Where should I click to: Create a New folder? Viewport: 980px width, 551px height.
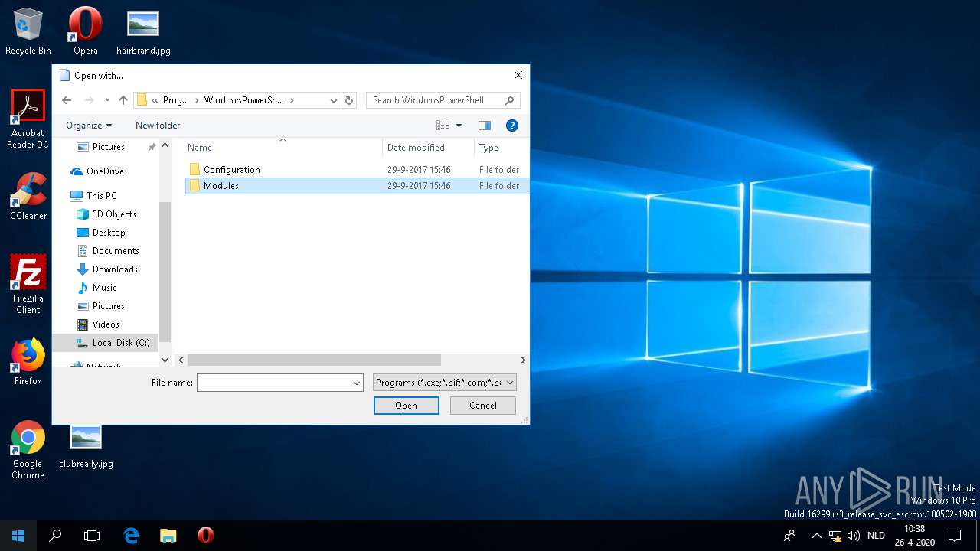coord(158,126)
